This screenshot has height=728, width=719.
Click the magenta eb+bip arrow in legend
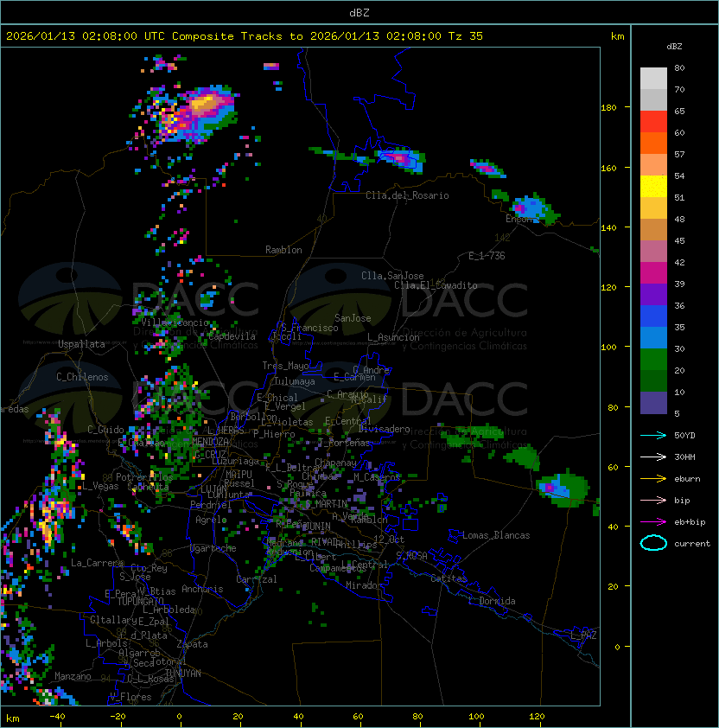(653, 522)
